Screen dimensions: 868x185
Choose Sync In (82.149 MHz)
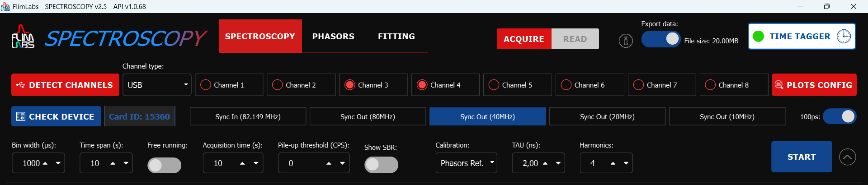[248, 116]
